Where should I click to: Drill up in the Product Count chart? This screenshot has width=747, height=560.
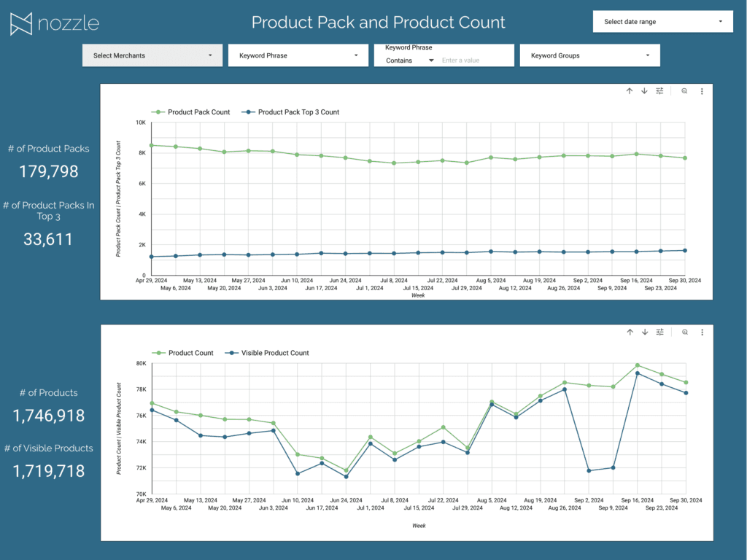[x=630, y=332]
